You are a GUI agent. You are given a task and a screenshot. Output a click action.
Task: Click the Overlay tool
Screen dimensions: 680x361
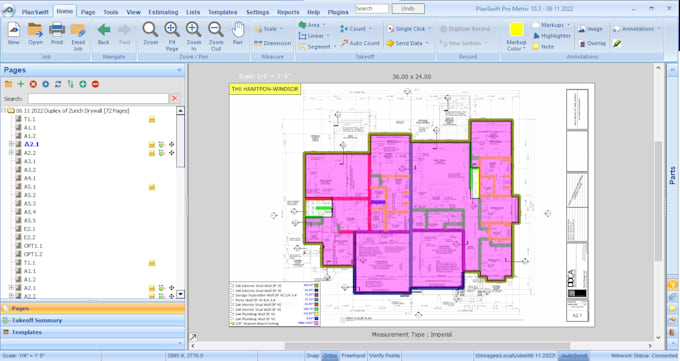tap(592, 43)
